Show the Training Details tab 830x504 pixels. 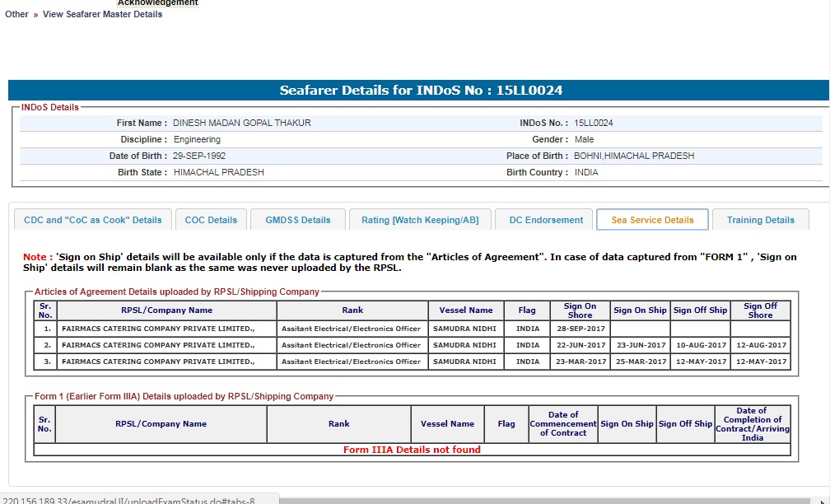[x=760, y=220]
